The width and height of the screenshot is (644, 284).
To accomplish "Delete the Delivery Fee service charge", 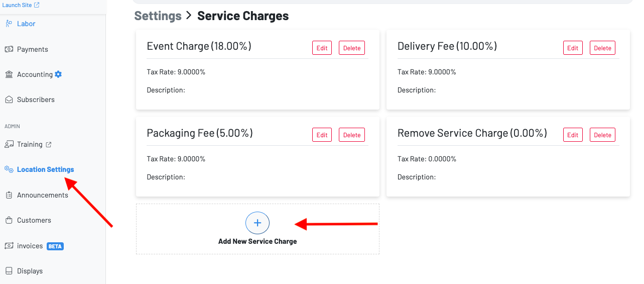I will (x=602, y=48).
